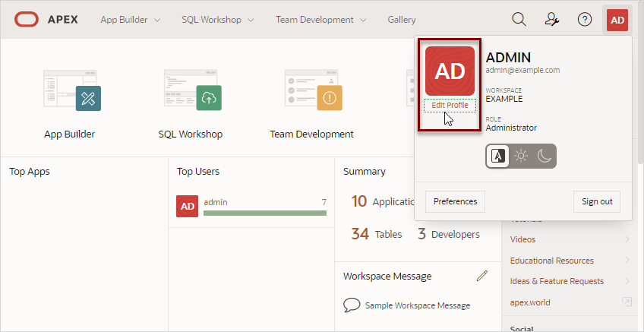644x332 pixels.
Task: Open the Videos link
Action: point(522,239)
